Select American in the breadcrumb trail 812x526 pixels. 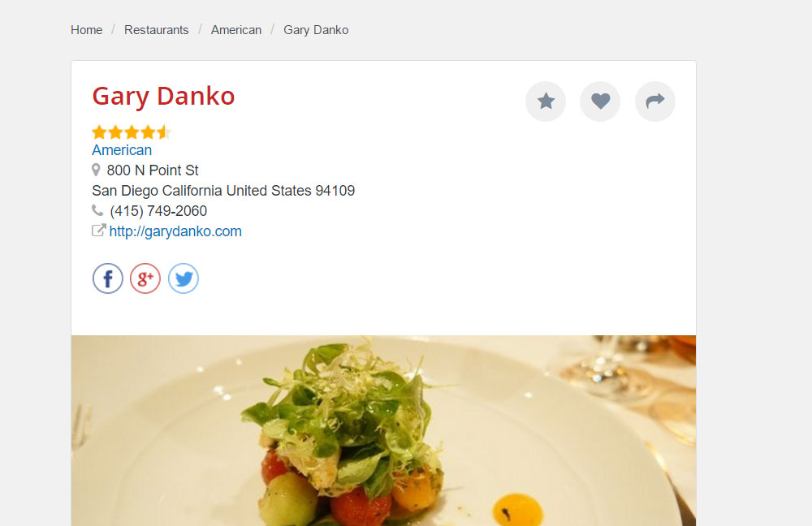coord(236,30)
